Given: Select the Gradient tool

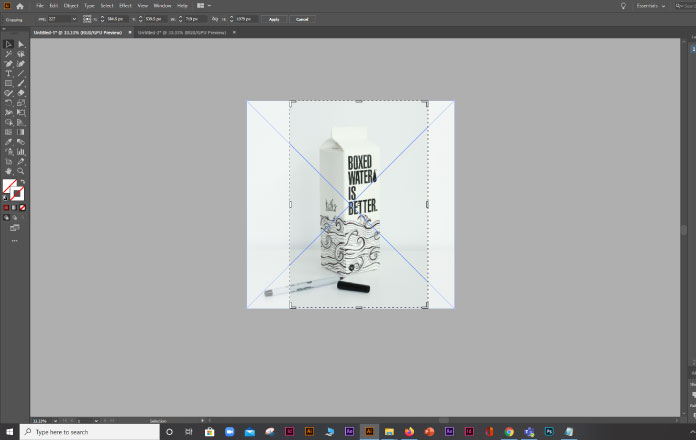Looking at the screenshot, I should click(21, 132).
